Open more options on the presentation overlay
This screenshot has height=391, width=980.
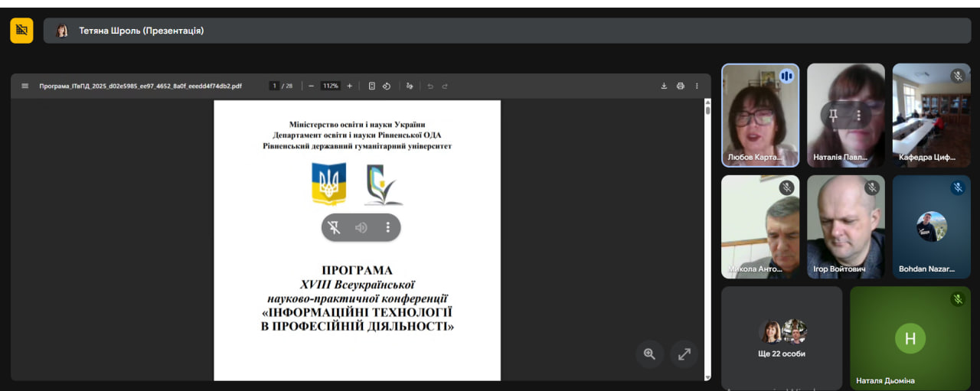click(x=388, y=227)
